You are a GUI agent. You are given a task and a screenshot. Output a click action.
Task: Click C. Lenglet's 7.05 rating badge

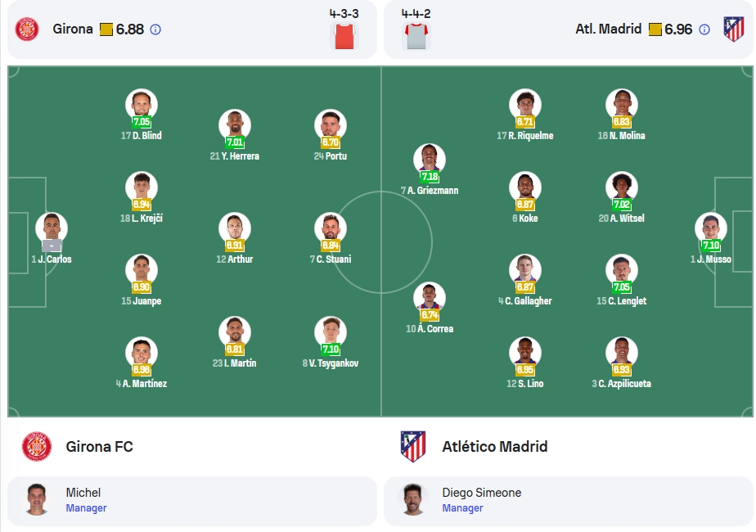(x=622, y=287)
